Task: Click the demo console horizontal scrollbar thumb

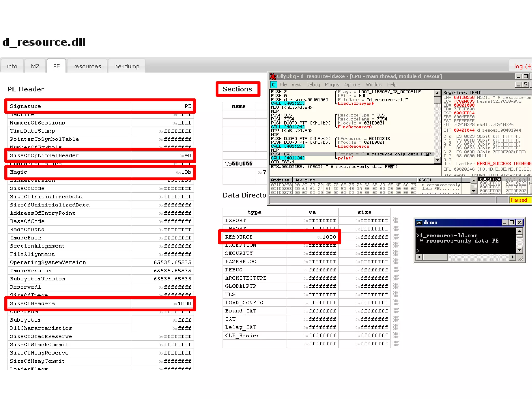Action: pos(435,257)
